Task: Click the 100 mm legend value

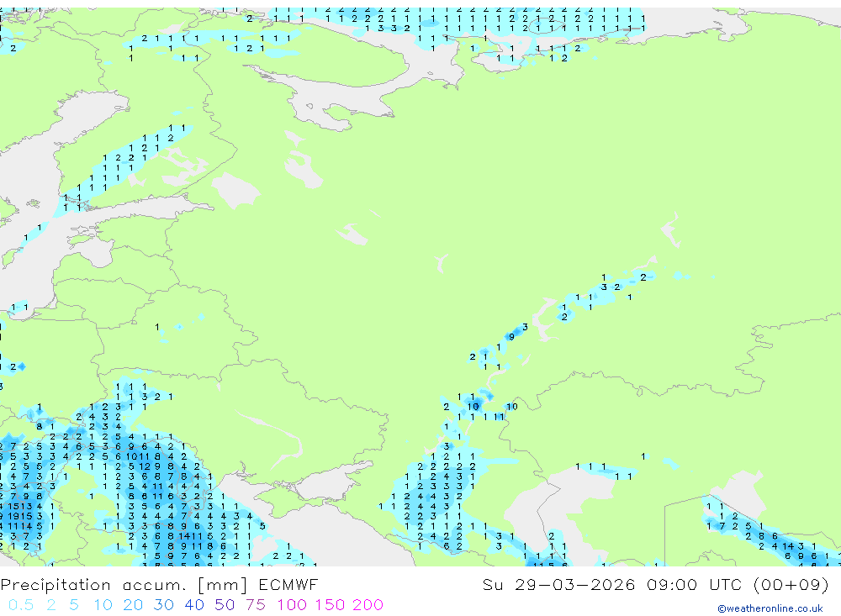Action: (x=292, y=605)
